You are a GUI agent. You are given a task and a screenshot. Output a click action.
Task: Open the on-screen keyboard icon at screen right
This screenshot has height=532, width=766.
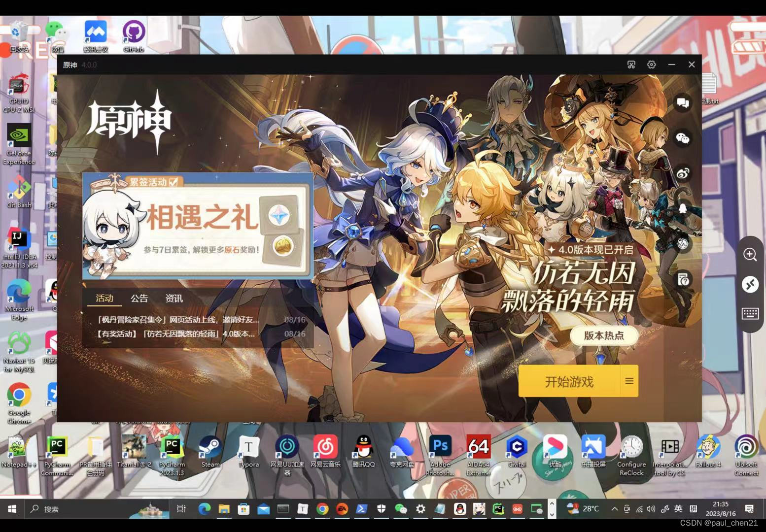[750, 314]
